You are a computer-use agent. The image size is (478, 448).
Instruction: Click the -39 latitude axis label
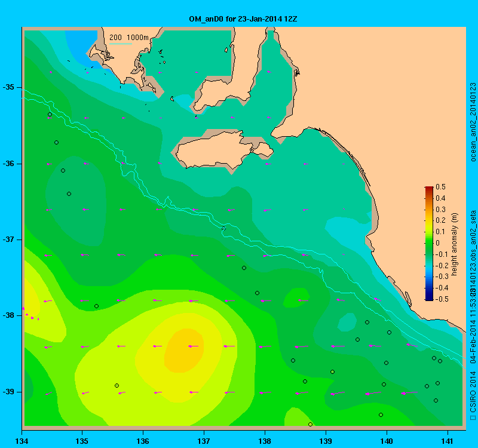click(x=8, y=392)
